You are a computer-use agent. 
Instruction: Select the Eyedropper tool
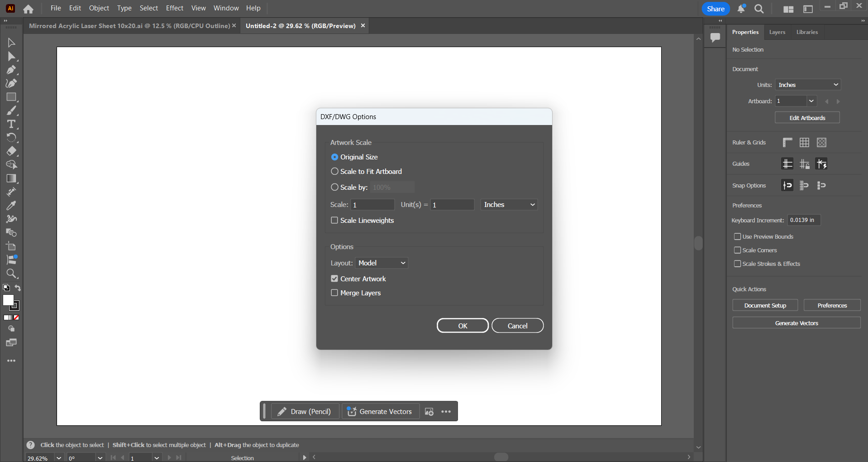11,206
